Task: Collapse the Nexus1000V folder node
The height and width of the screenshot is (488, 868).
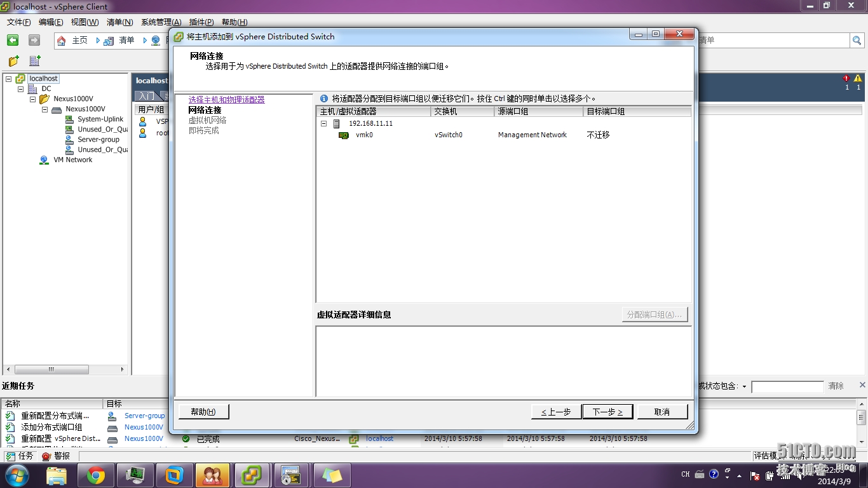Action: (x=32, y=99)
